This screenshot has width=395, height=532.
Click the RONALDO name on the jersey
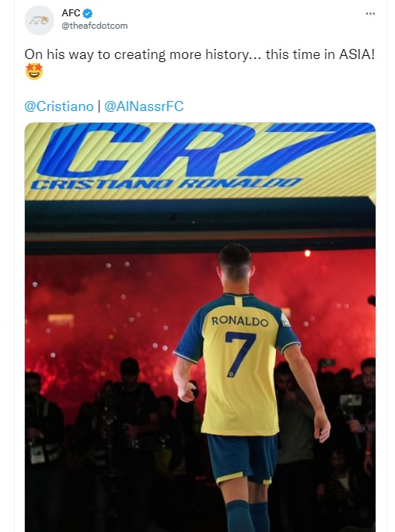(239, 322)
